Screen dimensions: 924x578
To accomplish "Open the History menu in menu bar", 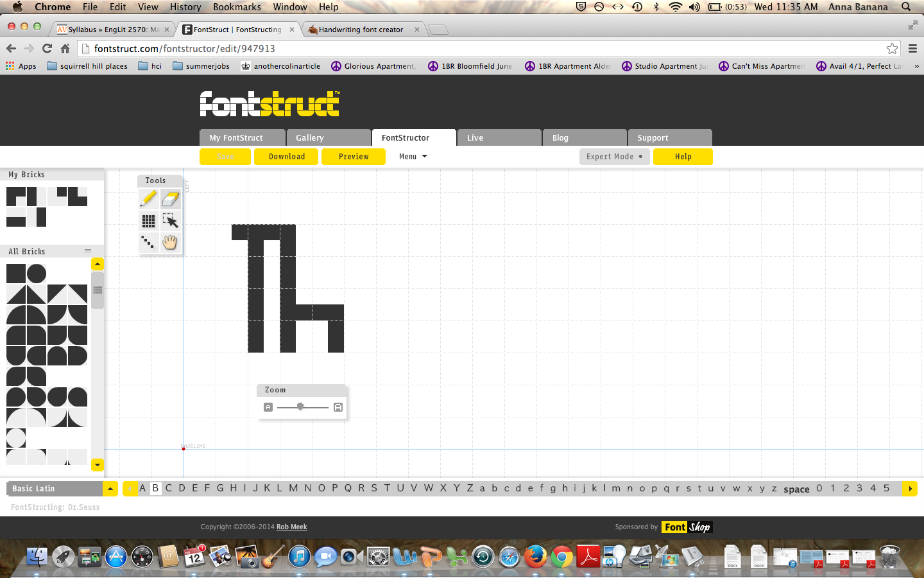I will (x=185, y=7).
